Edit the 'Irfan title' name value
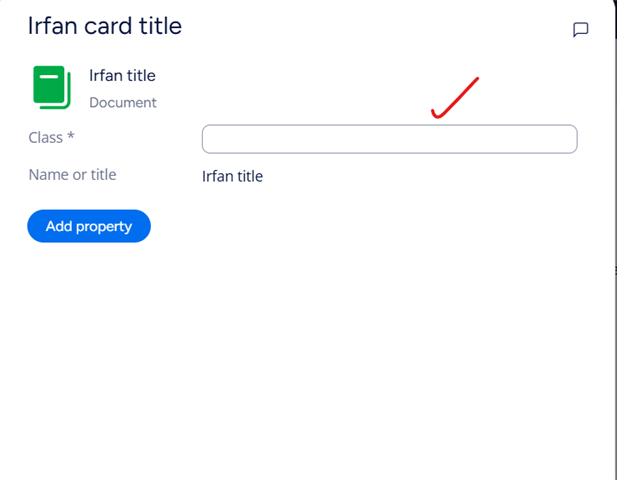The image size is (617, 480). (x=232, y=176)
